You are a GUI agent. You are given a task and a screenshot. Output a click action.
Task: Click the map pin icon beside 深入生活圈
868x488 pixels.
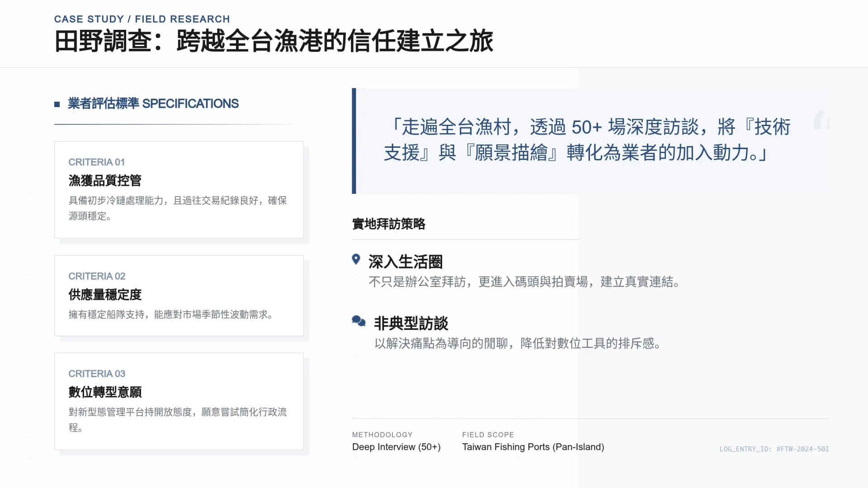tap(356, 259)
